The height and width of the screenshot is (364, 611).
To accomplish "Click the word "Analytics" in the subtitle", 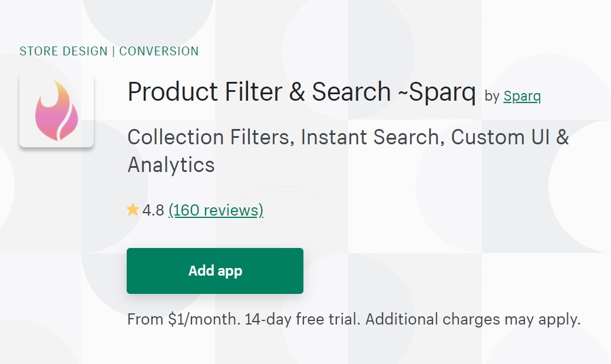I will coord(171,165).
